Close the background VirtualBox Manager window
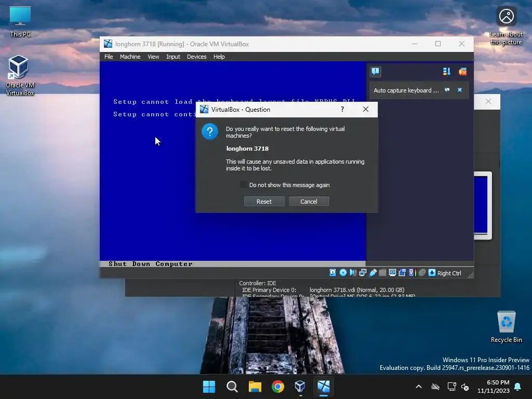 488,101
